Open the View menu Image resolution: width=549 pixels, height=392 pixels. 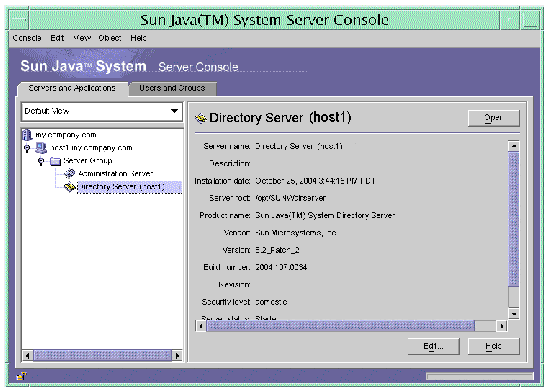point(82,38)
